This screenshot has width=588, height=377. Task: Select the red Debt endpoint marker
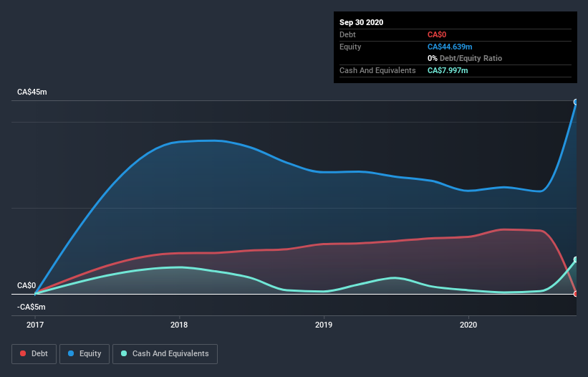point(576,294)
